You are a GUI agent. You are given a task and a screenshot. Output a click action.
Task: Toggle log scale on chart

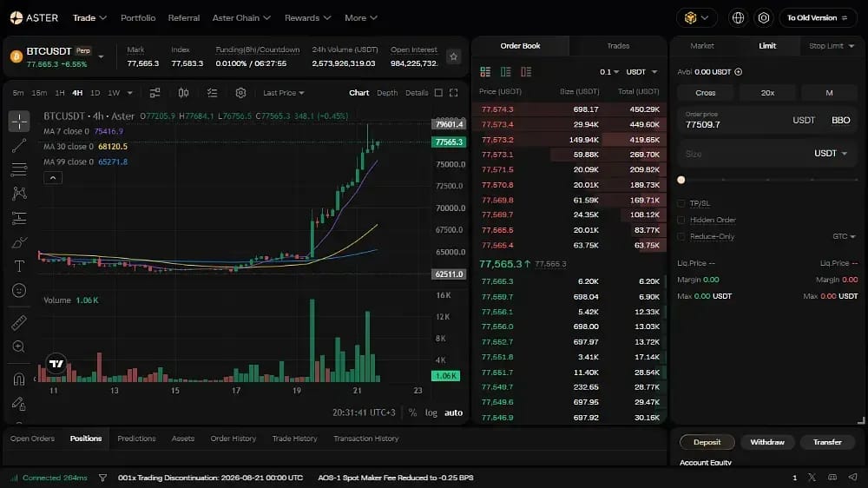pos(431,412)
